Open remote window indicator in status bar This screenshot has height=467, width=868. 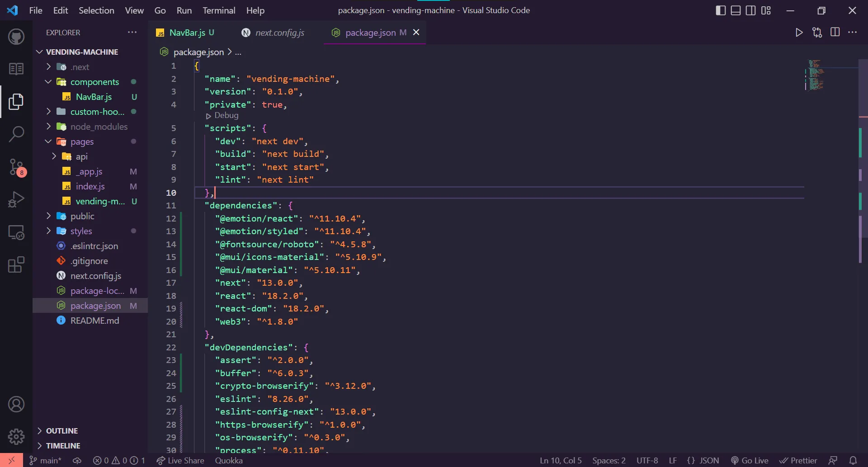(11, 460)
